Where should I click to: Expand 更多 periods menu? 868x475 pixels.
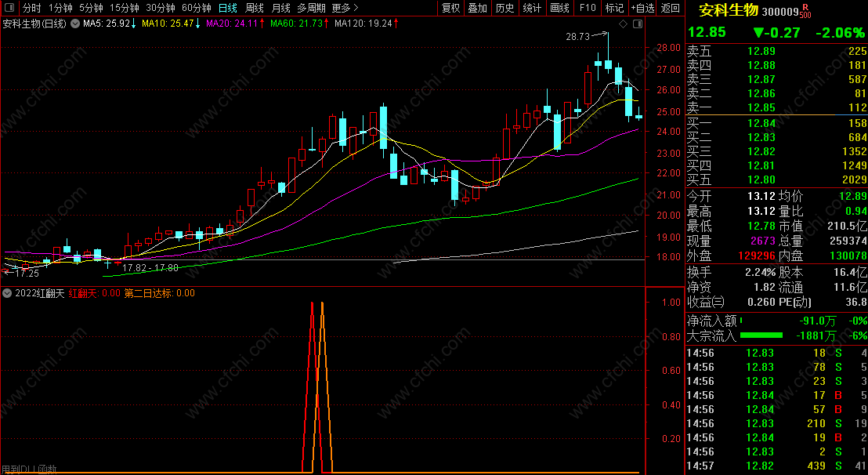[345, 8]
